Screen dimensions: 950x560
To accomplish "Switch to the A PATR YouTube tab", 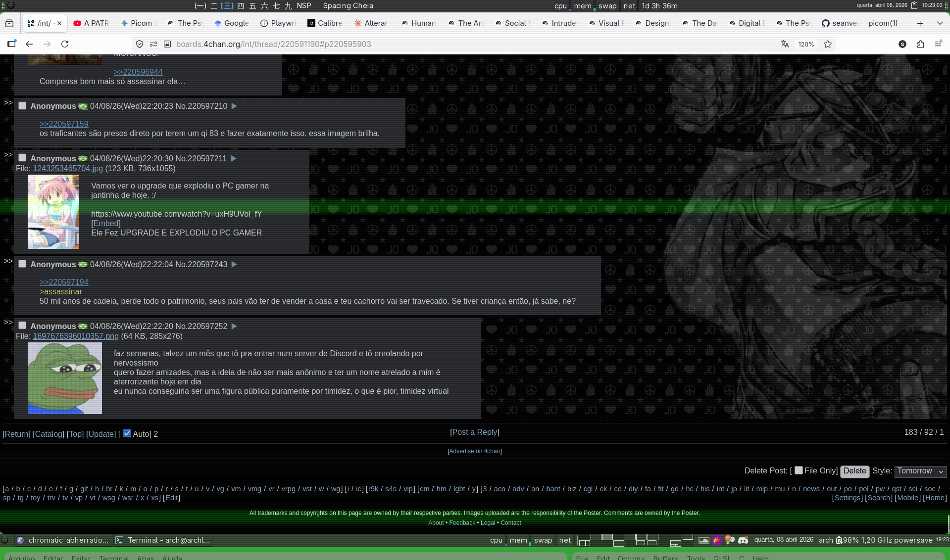I will [x=91, y=23].
